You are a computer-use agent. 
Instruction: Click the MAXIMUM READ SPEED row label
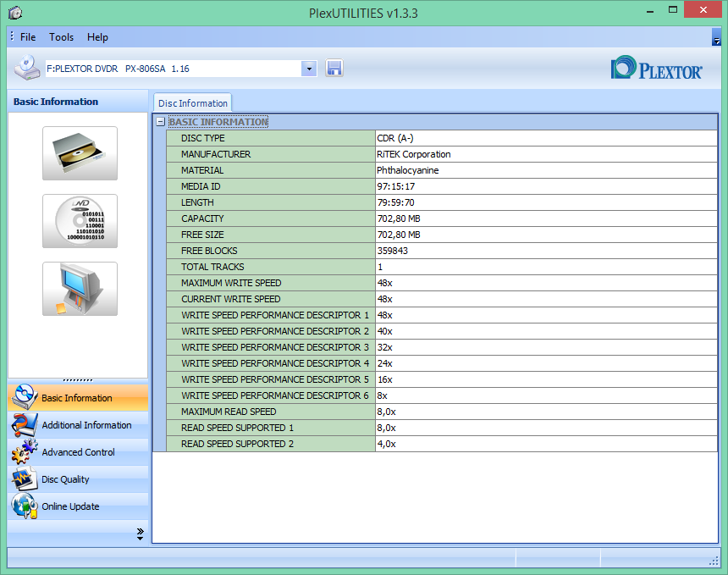click(229, 412)
